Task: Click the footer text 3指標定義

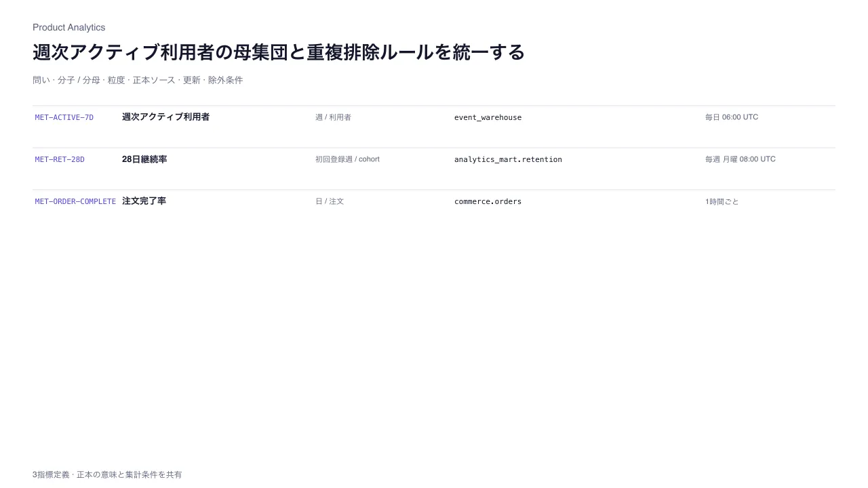Action: pyautogui.click(x=107, y=474)
